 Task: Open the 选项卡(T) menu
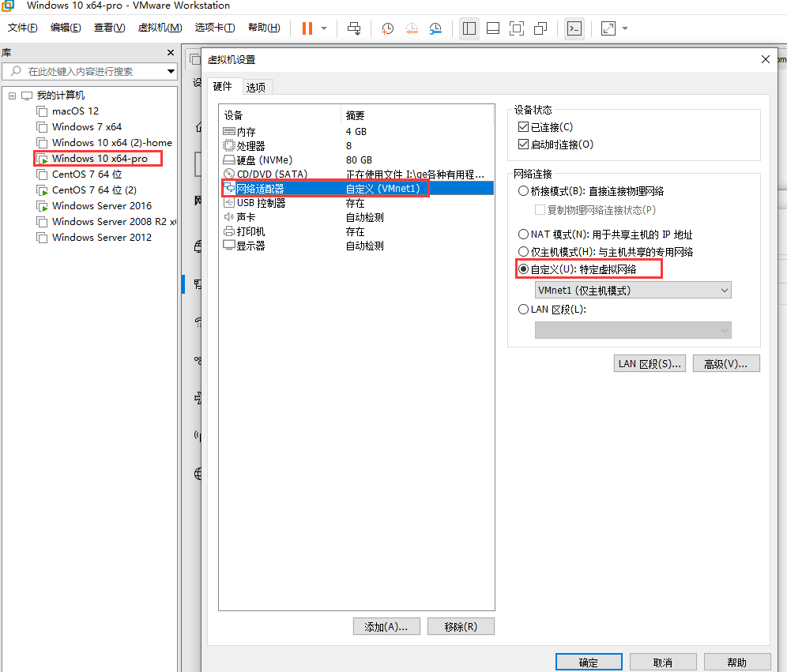point(215,28)
